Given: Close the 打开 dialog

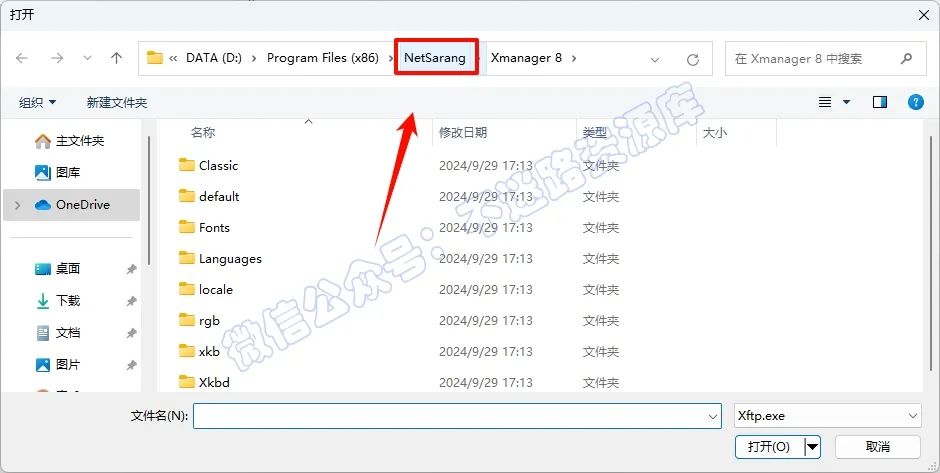Looking at the screenshot, I should click(924, 15).
